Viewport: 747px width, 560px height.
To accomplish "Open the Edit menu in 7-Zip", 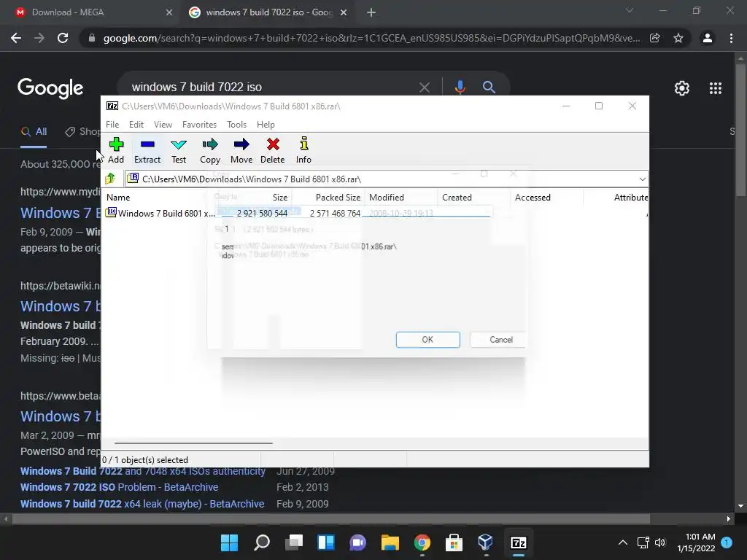I will [x=136, y=124].
